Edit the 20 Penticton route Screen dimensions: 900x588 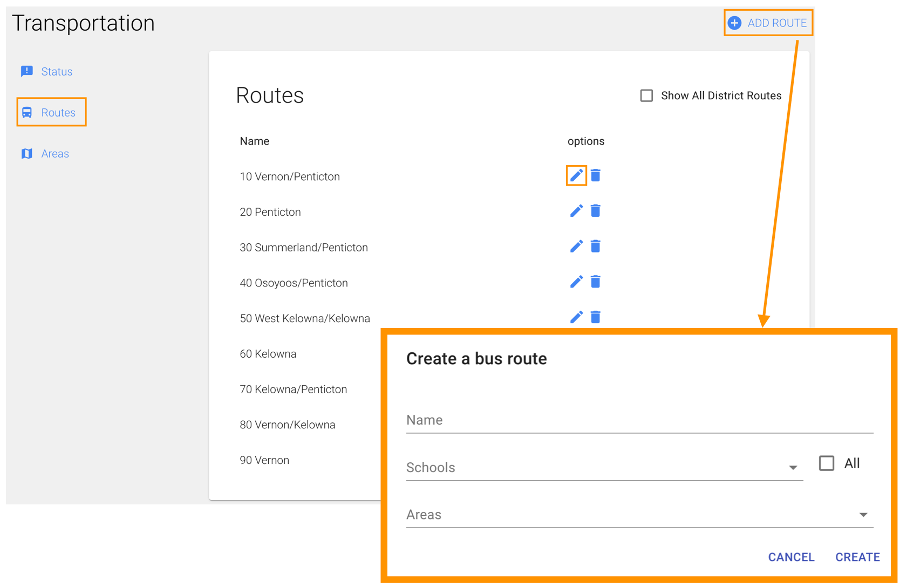click(x=576, y=211)
